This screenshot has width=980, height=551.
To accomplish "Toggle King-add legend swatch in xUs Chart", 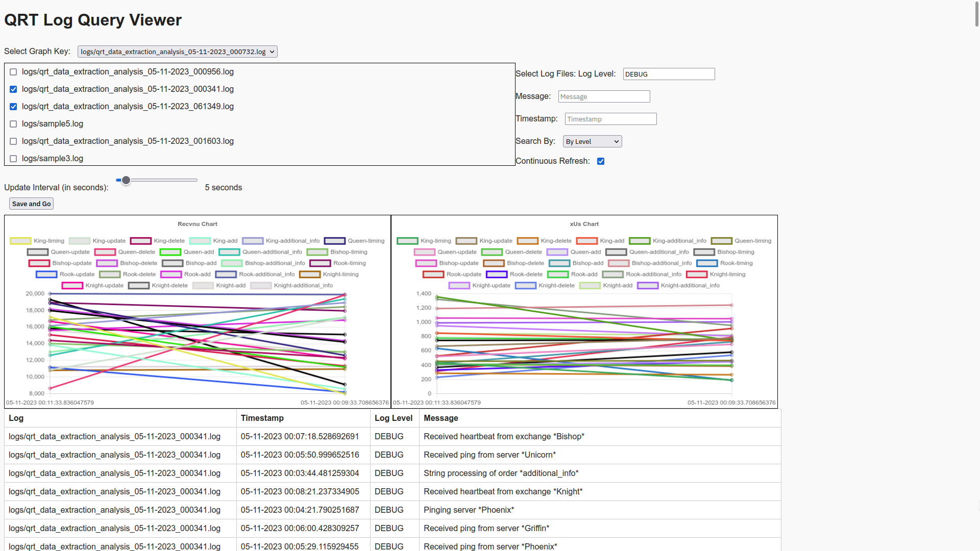I will pyautogui.click(x=587, y=241).
